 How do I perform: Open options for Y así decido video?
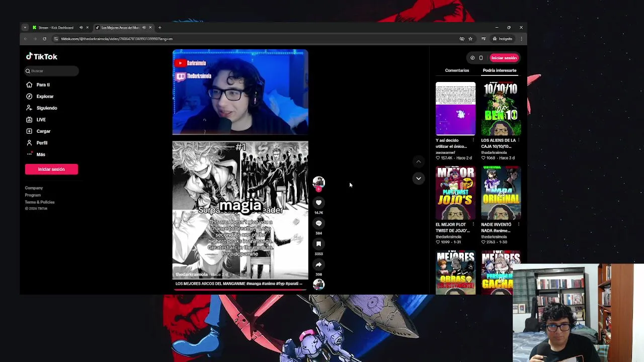click(473, 140)
